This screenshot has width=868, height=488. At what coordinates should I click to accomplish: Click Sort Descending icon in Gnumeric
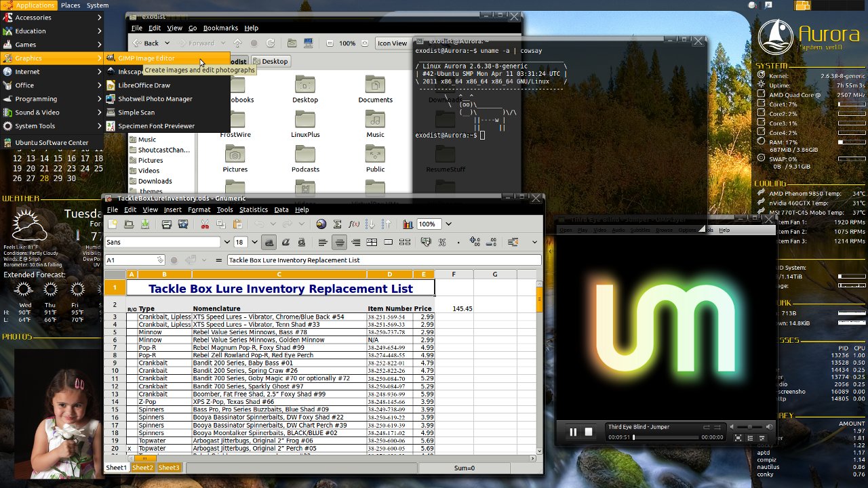click(x=386, y=224)
